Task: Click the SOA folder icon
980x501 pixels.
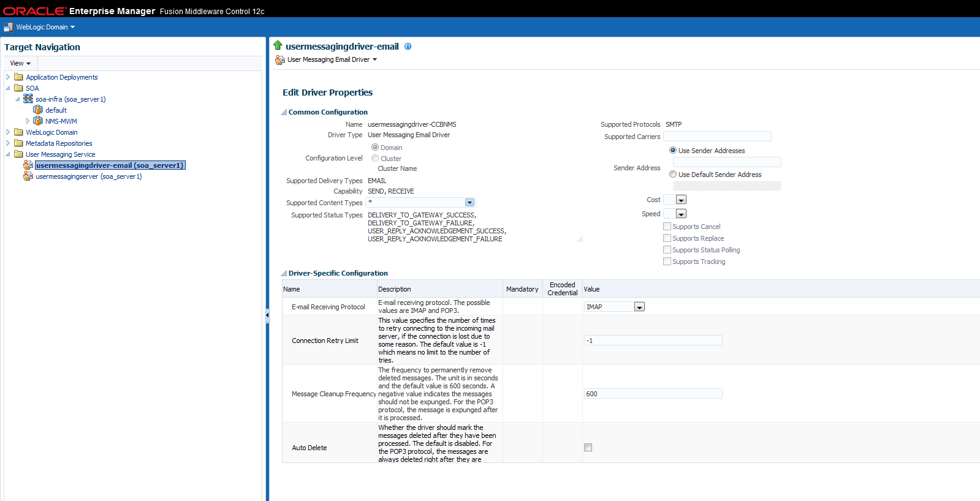Action: 18,88
